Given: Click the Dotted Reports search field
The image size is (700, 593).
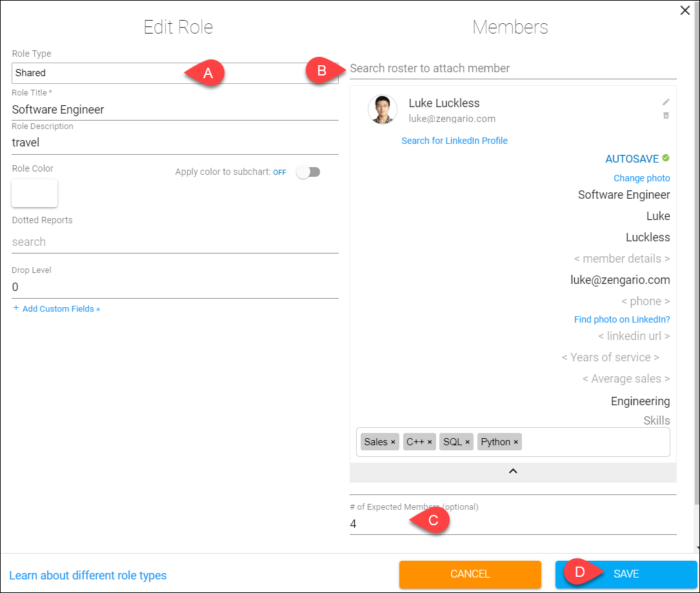Looking at the screenshot, I should click(x=175, y=242).
